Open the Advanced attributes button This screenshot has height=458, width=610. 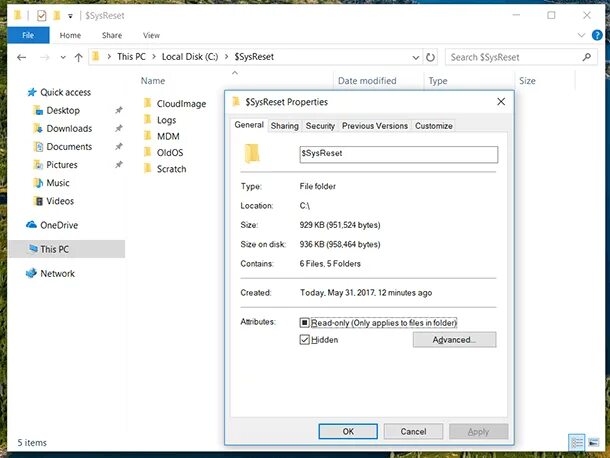coord(454,340)
